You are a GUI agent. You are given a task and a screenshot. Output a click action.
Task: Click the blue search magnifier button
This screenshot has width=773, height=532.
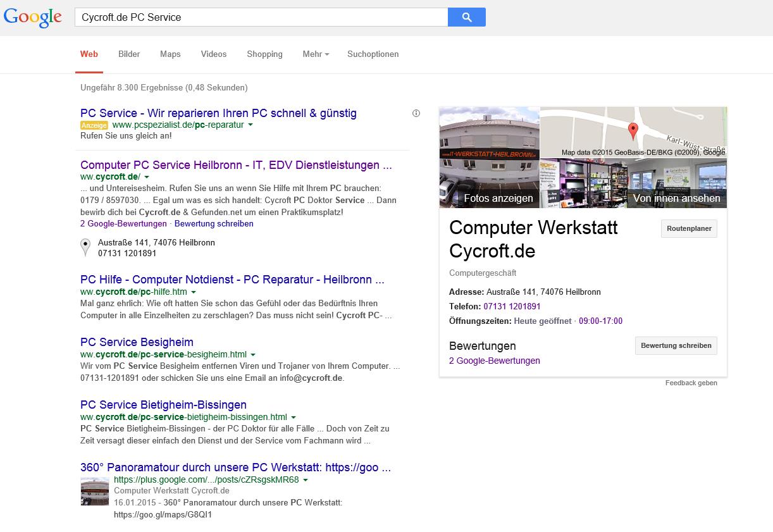click(x=466, y=18)
